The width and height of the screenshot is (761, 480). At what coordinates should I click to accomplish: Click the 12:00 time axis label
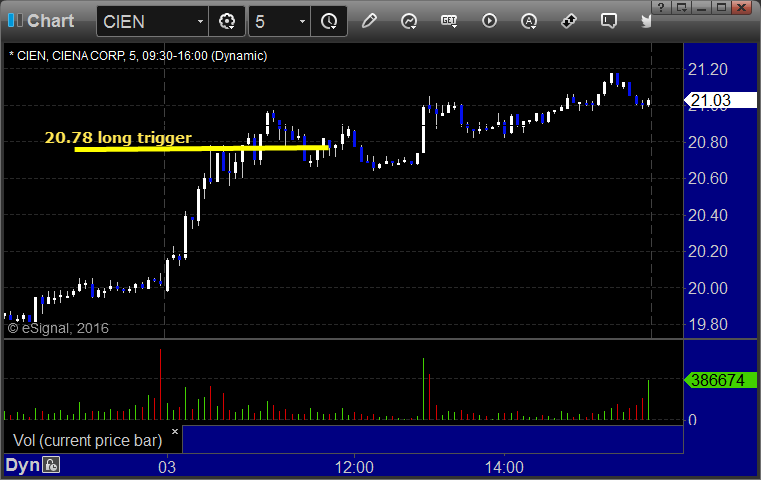(354, 467)
